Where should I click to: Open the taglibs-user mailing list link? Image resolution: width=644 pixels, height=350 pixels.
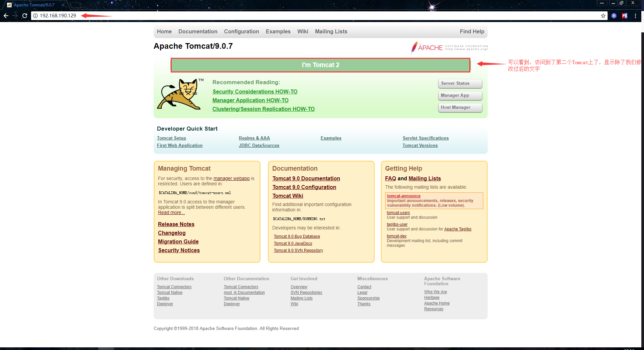(x=397, y=224)
